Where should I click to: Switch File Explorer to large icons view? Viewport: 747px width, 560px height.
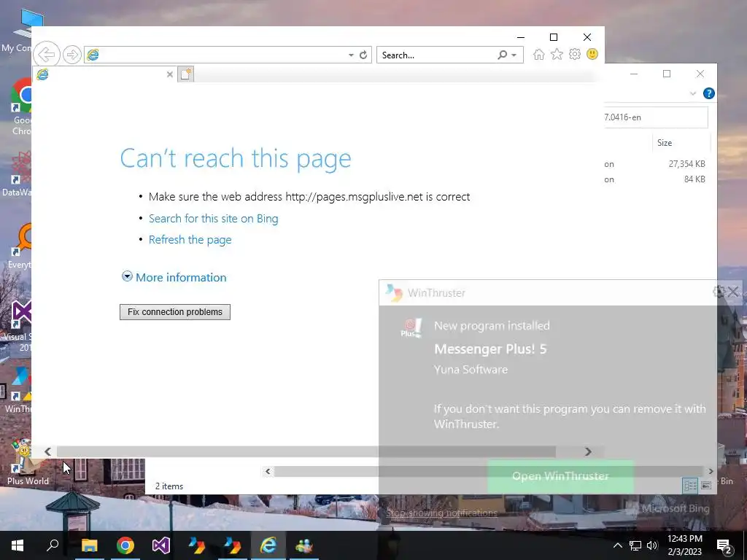tap(706, 485)
